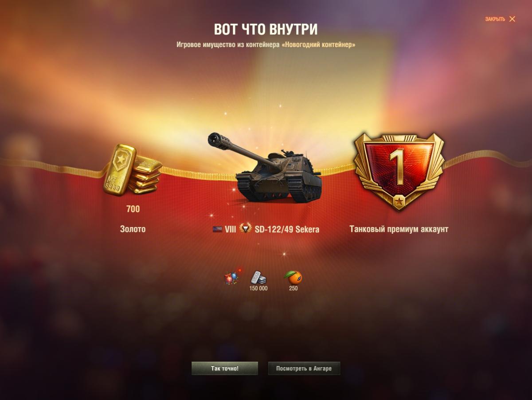This screenshot has width=532, height=400.
Task: Click the 150 000 credits amount text
Action: pyautogui.click(x=258, y=288)
